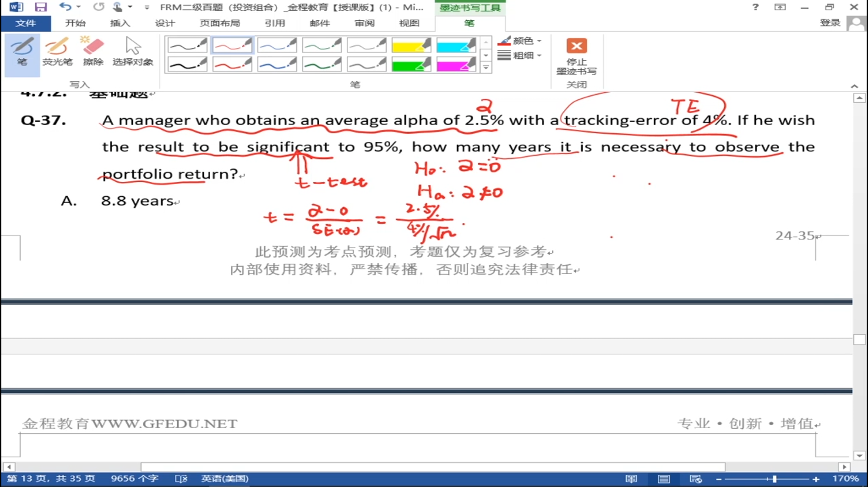Switch to Print Layout view
Image resolution: width=868 pixels, height=487 pixels.
click(664, 479)
